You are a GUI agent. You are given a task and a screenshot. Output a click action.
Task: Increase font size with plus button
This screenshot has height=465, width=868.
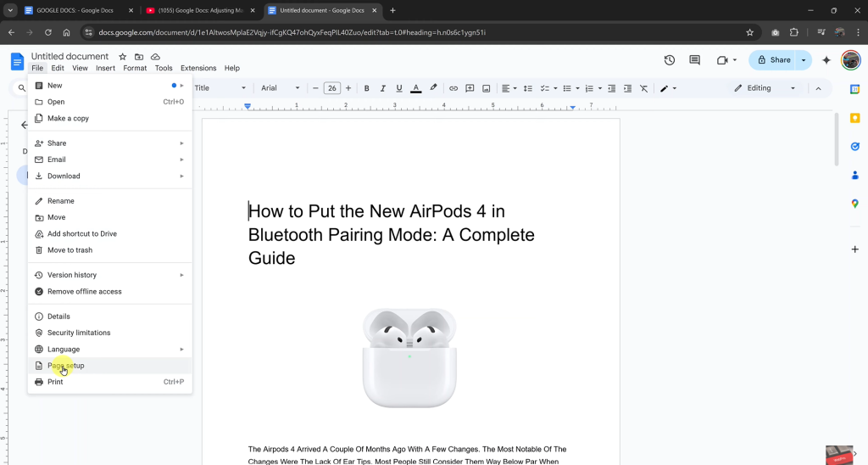348,88
